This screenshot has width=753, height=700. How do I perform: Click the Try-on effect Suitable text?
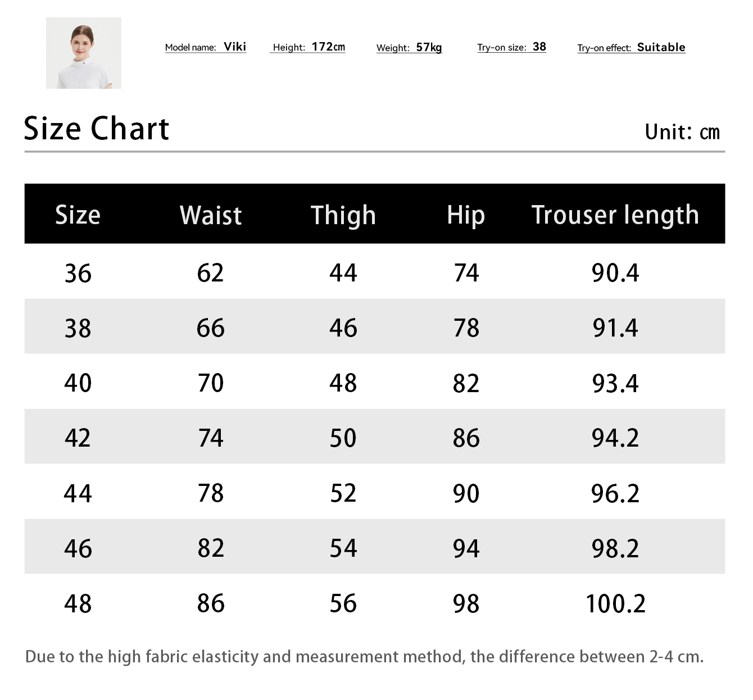631,48
